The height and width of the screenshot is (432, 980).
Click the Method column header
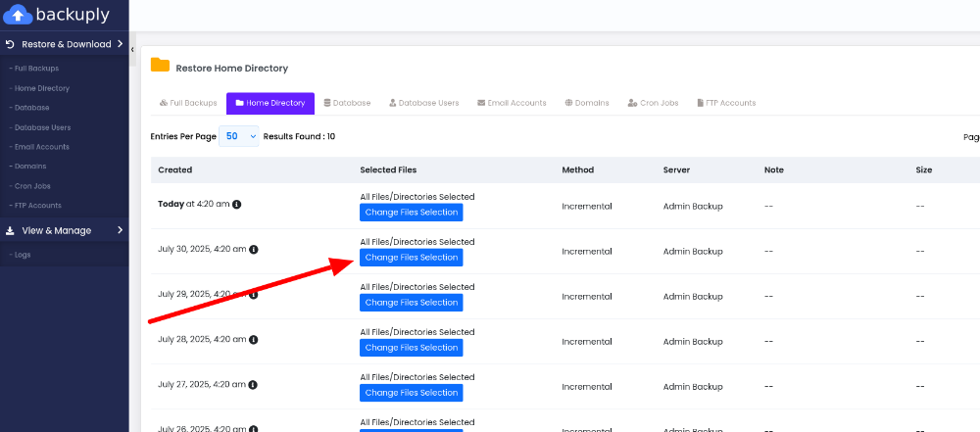(x=577, y=170)
